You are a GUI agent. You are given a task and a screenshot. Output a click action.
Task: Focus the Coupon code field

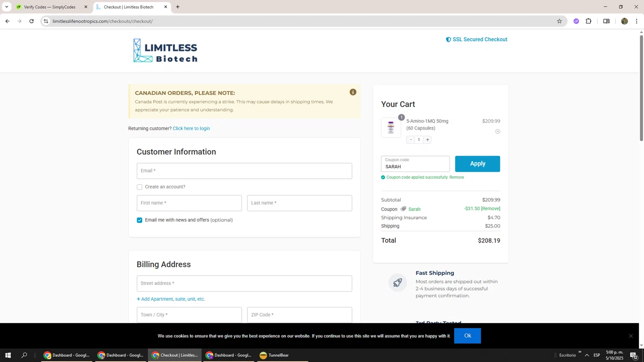[415, 164]
